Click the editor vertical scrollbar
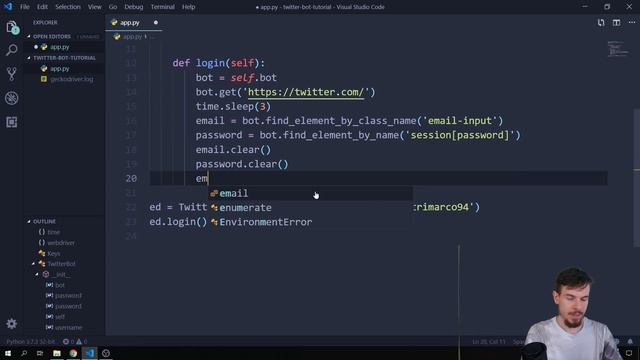Viewport: 640px width, 360px height. [x=637, y=178]
